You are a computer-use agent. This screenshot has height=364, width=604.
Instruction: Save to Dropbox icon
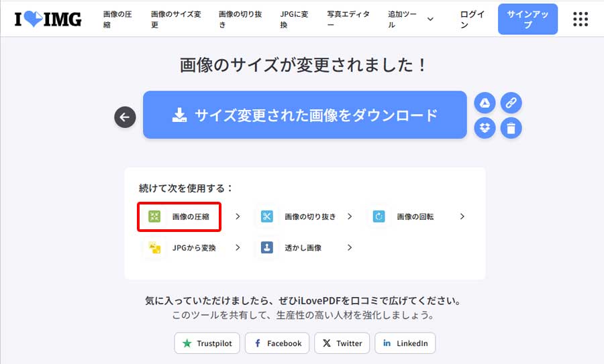(485, 128)
